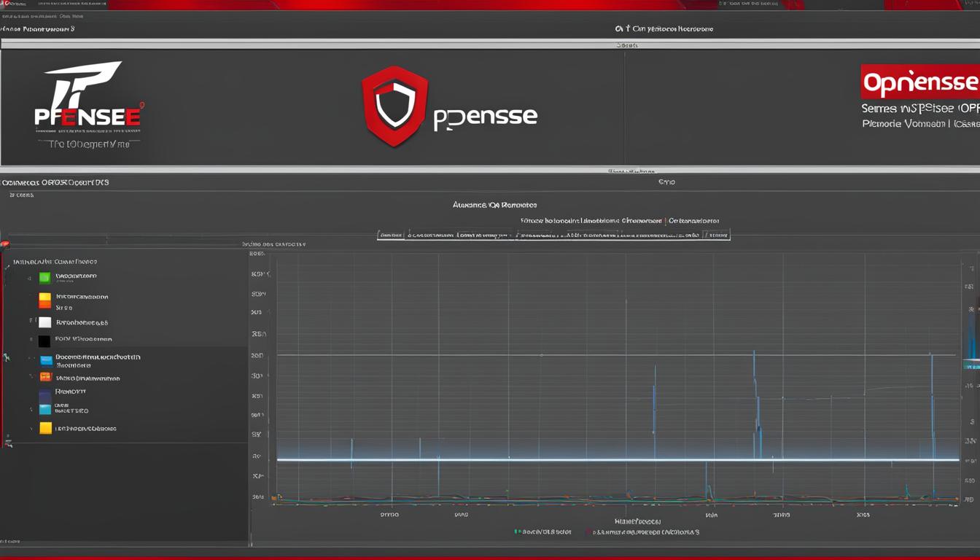The height and width of the screenshot is (560, 980).
Task: Click the blue bandwidth series icon
Action: (47, 359)
